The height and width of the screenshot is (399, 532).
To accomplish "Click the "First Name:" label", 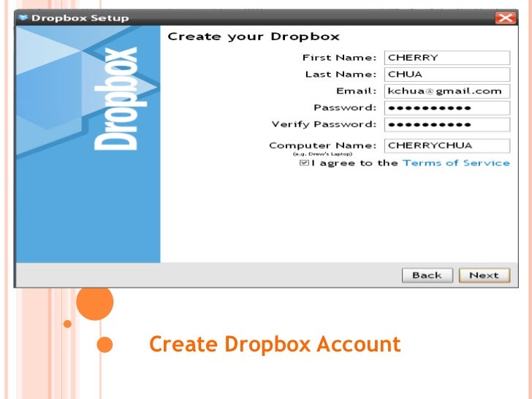I will (x=339, y=58).
